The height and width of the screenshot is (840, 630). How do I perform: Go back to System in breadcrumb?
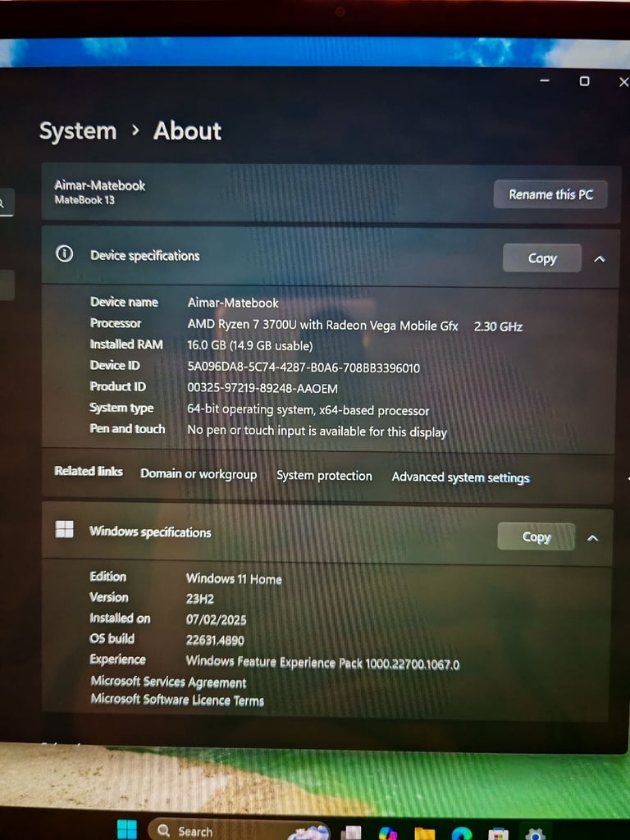coord(78,130)
